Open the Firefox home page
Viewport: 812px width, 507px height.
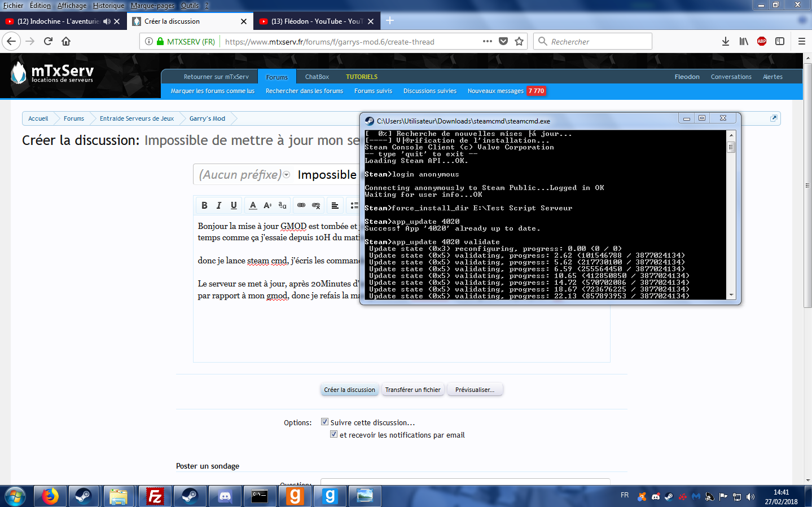66,41
